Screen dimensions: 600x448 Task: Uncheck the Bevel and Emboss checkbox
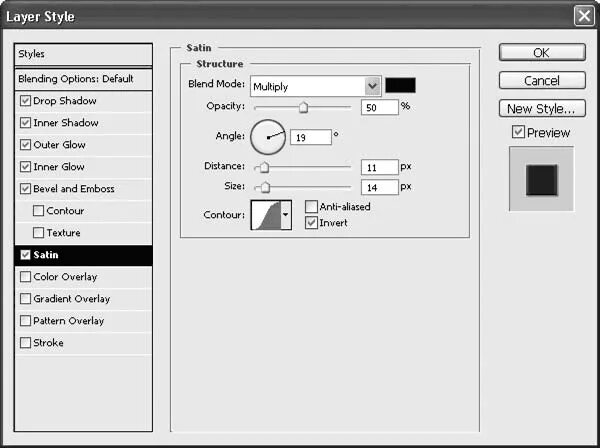[x=25, y=189]
